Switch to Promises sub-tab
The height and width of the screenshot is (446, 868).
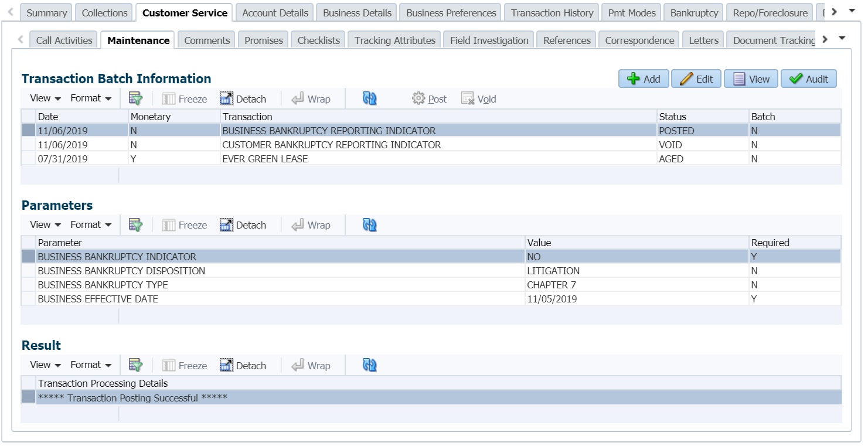pos(263,40)
